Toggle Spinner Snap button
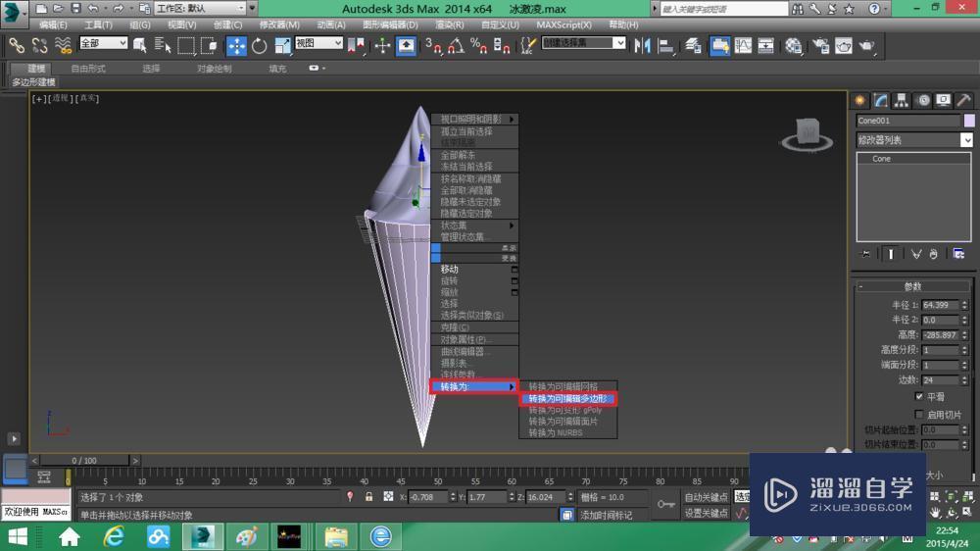Viewport: 980px width, 551px height. coord(502,46)
